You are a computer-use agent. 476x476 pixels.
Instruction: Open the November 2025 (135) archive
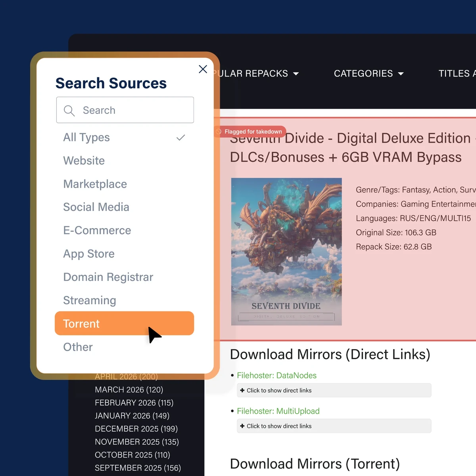[x=137, y=442]
